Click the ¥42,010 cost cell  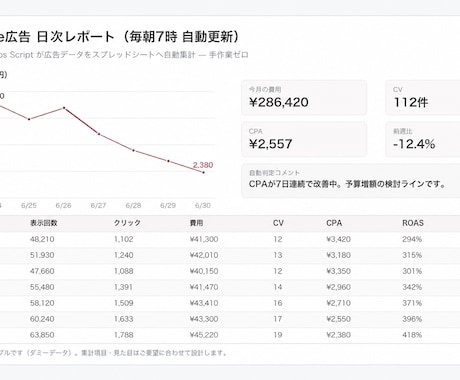[204, 255]
